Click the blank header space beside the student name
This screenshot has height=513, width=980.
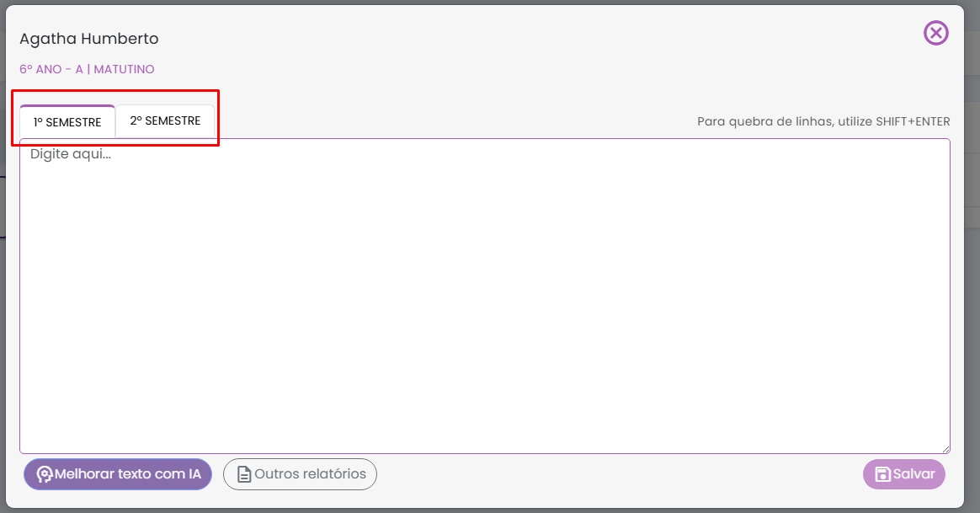tap(505, 39)
